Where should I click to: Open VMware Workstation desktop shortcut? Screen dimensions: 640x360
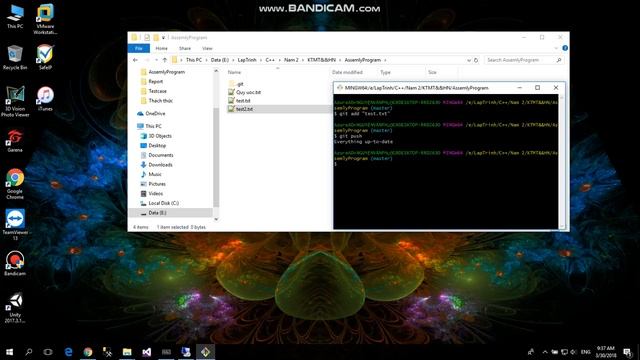[45, 19]
